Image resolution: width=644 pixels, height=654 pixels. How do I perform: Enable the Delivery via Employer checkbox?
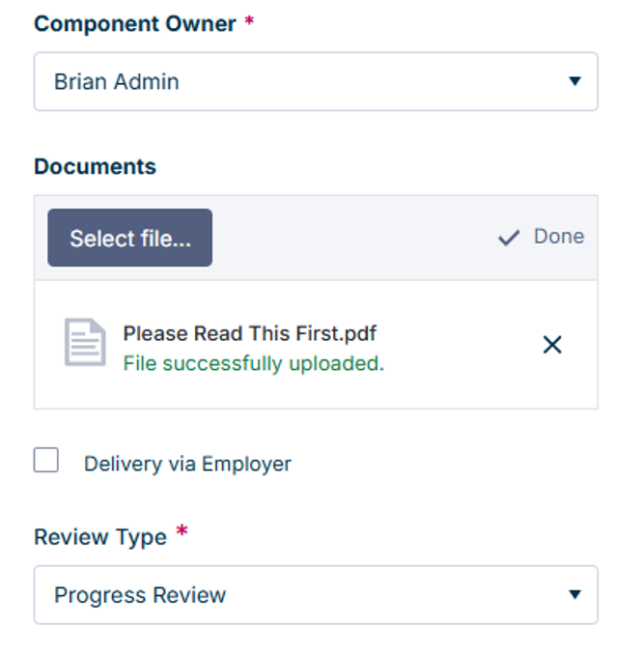(45, 460)
